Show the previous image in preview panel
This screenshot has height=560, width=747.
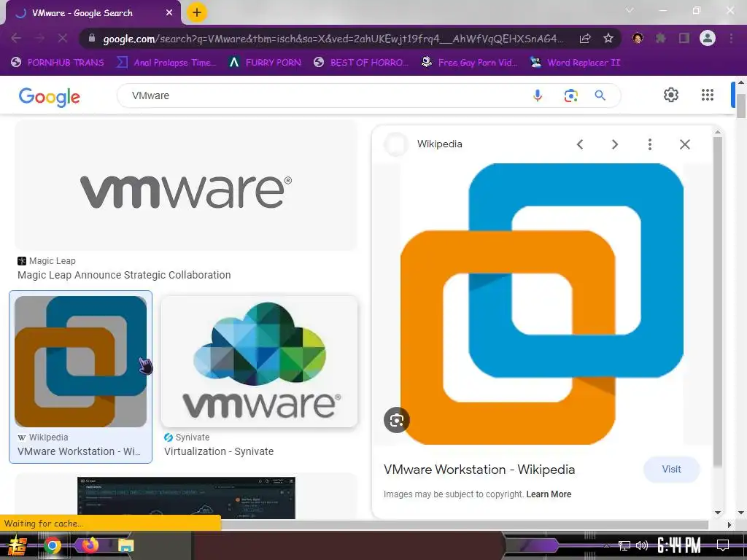[580, 144]
